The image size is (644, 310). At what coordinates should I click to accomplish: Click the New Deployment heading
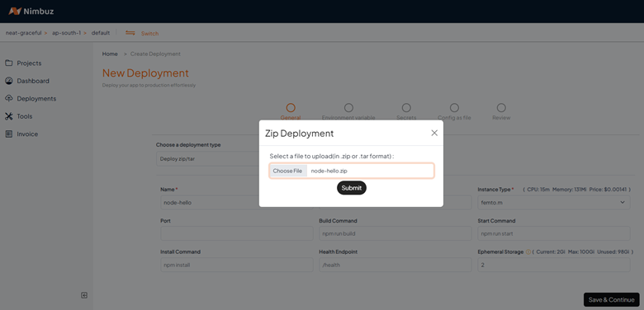point(145,73)
